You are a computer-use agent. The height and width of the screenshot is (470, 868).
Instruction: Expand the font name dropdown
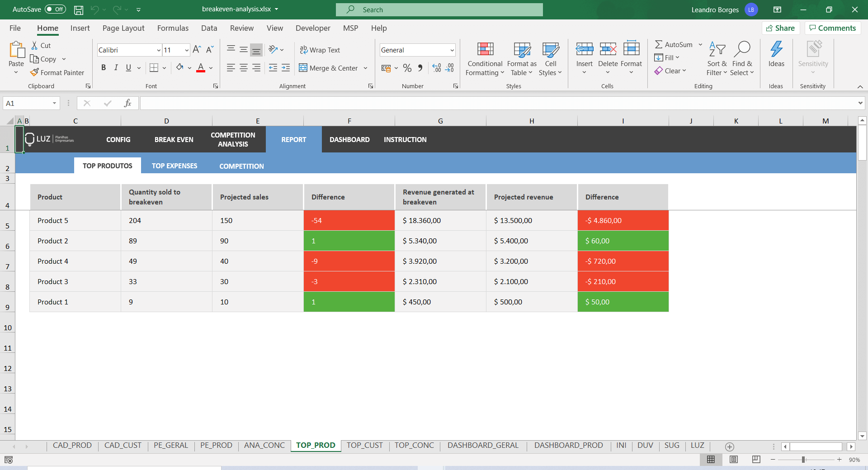point(159,50)
